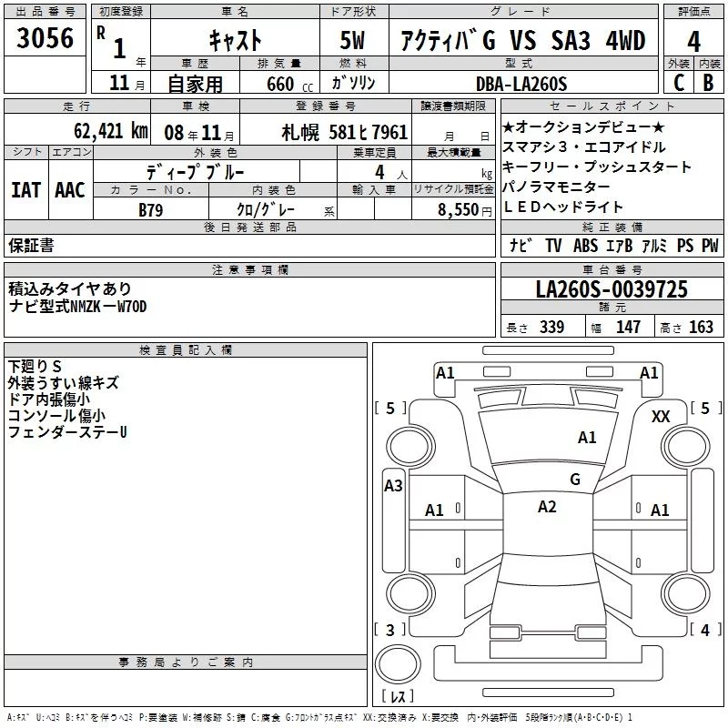Select the [3] tire tread indicator

(x=391, y=630)
